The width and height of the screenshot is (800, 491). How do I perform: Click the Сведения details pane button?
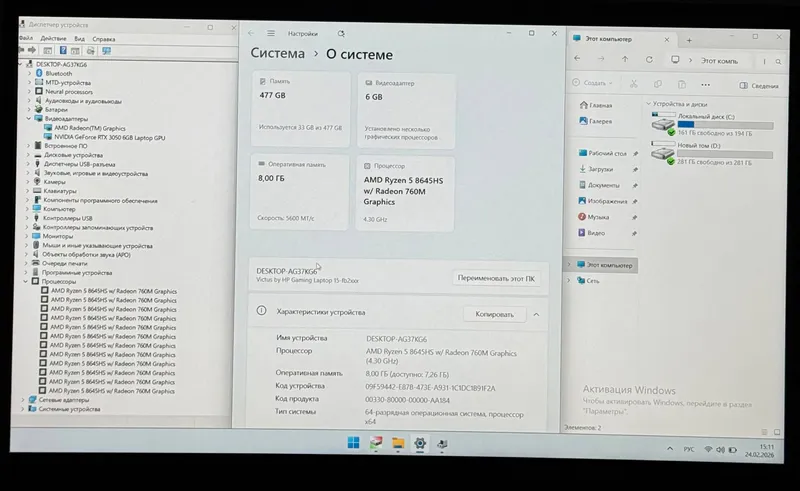[x=759, y=86]
